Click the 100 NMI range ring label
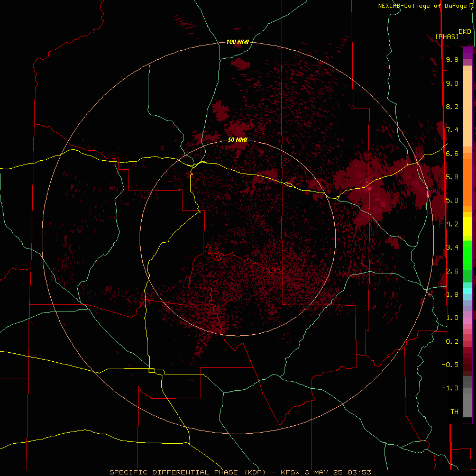This screenshot has height=476, width=476. (x=237, y=42)
